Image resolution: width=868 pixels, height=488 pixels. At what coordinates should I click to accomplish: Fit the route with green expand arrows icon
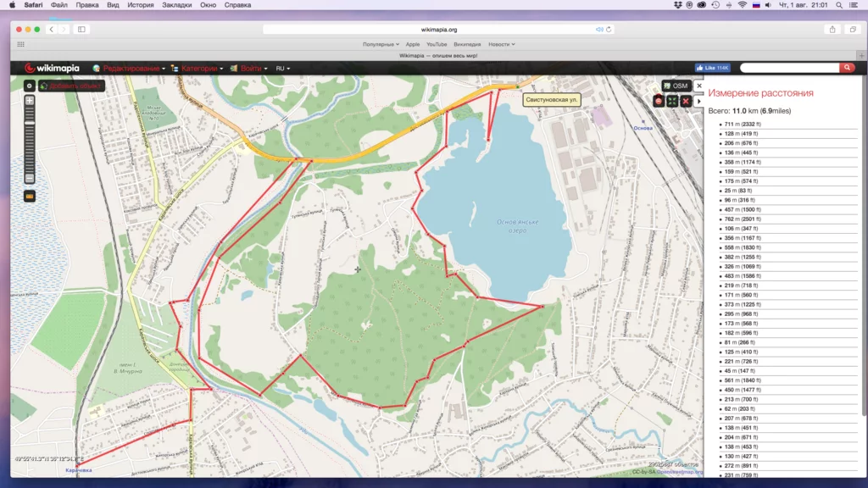click(672, 102)
